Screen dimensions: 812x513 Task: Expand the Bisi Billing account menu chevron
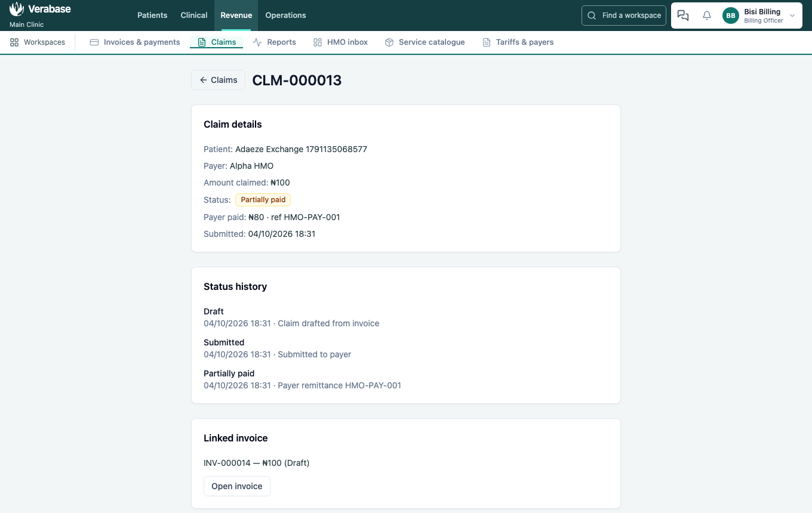point(792,16)
